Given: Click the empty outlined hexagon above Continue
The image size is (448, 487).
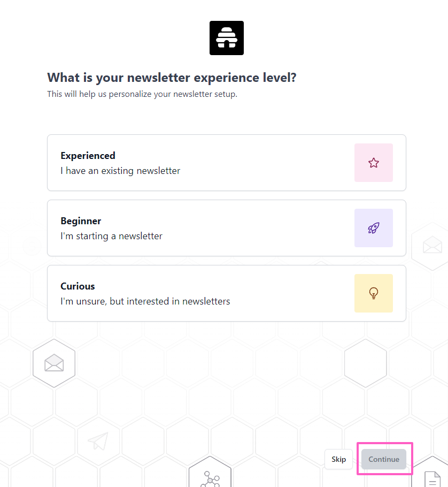Looking at the screenshot, I should point(366,363).
